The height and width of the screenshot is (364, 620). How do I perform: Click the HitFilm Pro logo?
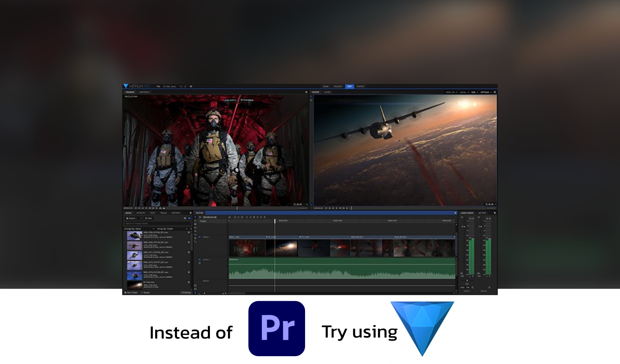137,86
